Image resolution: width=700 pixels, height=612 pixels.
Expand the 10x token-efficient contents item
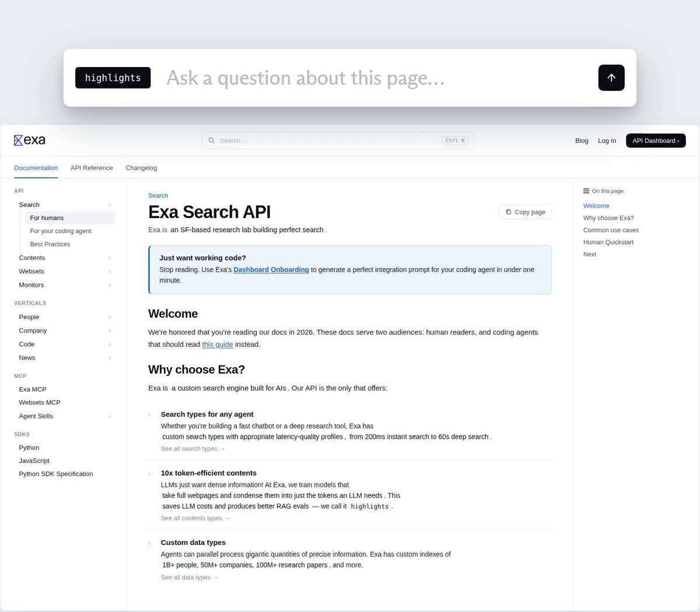149,474
